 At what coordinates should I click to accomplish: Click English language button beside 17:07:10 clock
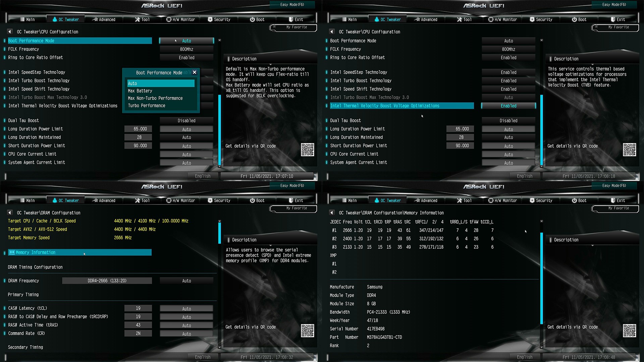point(203,176)
